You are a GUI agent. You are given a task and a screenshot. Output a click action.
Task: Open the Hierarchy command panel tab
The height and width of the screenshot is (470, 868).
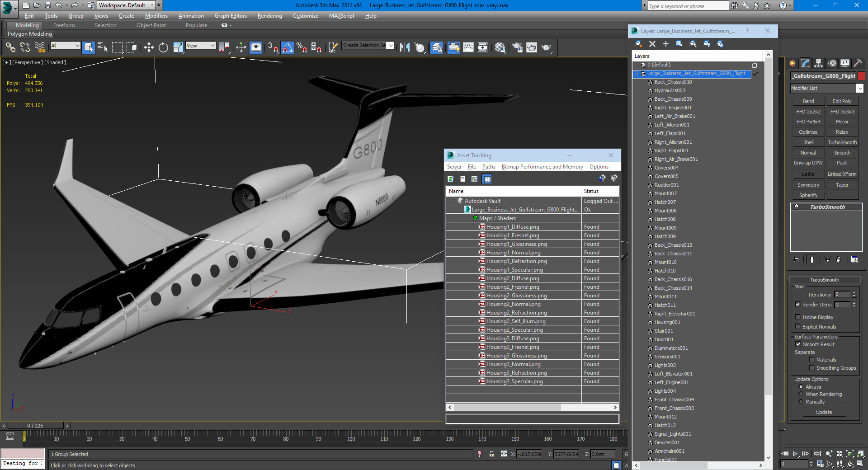point(818,63)
